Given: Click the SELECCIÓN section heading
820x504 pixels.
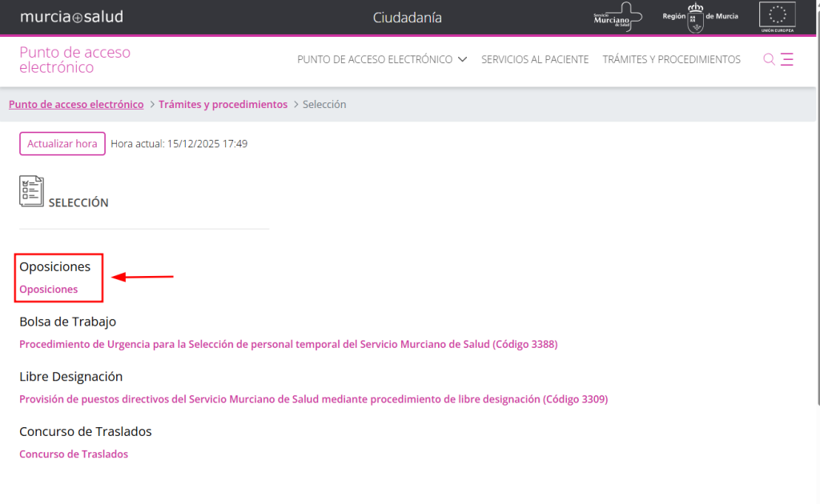Looking at the screenshot, I should click(x=78, y=202).
